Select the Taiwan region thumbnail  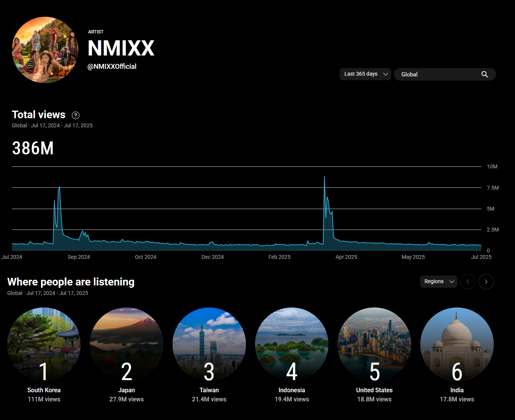(209, 344)
